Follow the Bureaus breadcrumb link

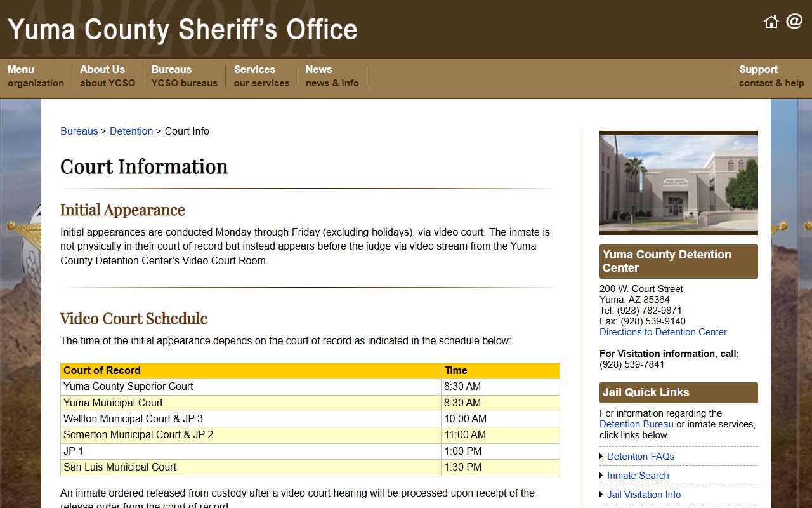[x=79, y=131]
